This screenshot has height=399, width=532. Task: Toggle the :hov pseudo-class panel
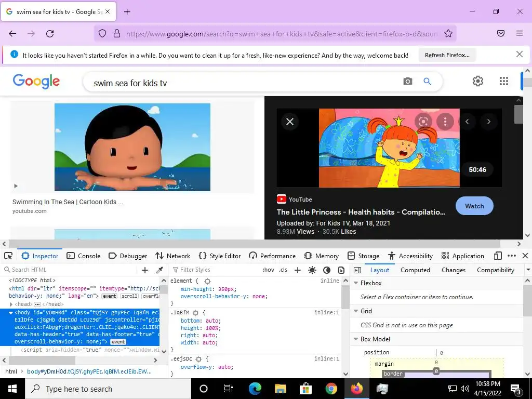pyautogui.click(x=269, y=270)
